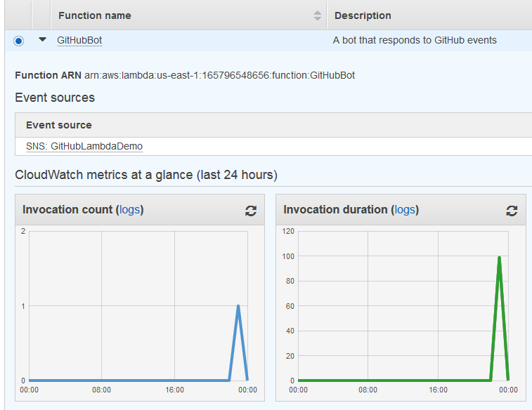
Task: Click the Event source column header
Action: [x=59, y=125]
